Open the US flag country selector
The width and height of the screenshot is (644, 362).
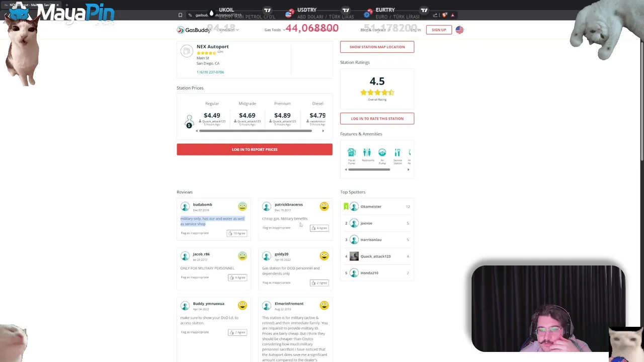pyautogui.click(x=459, y=30)
